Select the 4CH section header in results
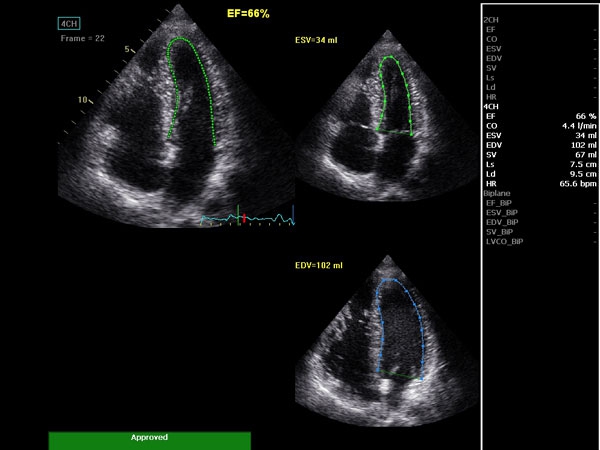This screenshot has width=600, height=450. tap(491, 105)
